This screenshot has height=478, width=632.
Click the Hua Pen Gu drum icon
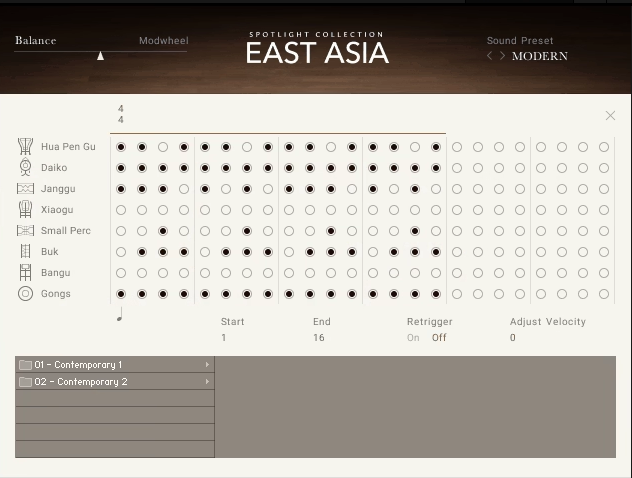25,147
